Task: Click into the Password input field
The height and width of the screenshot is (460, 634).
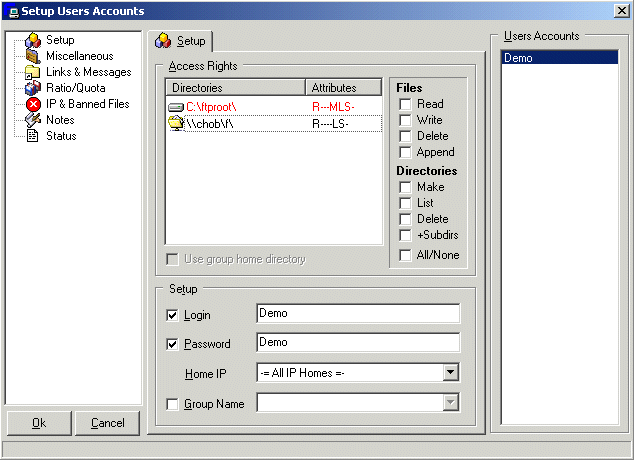Action: pos(358,343)
